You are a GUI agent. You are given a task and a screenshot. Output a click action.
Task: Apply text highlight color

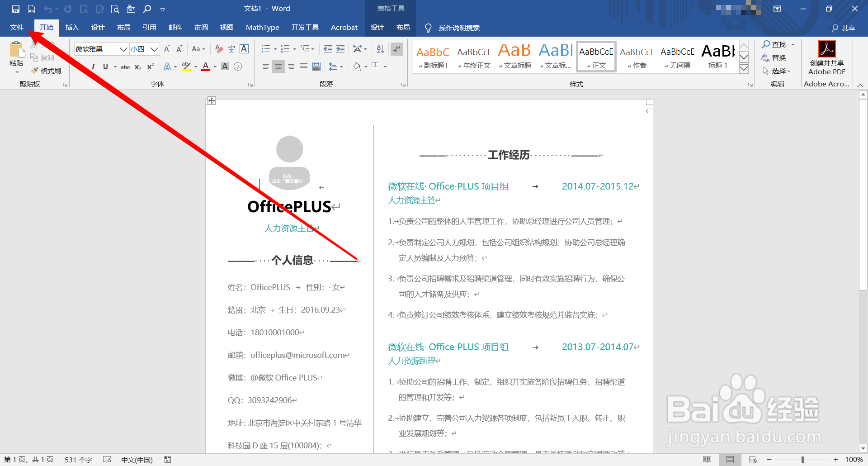186,67
